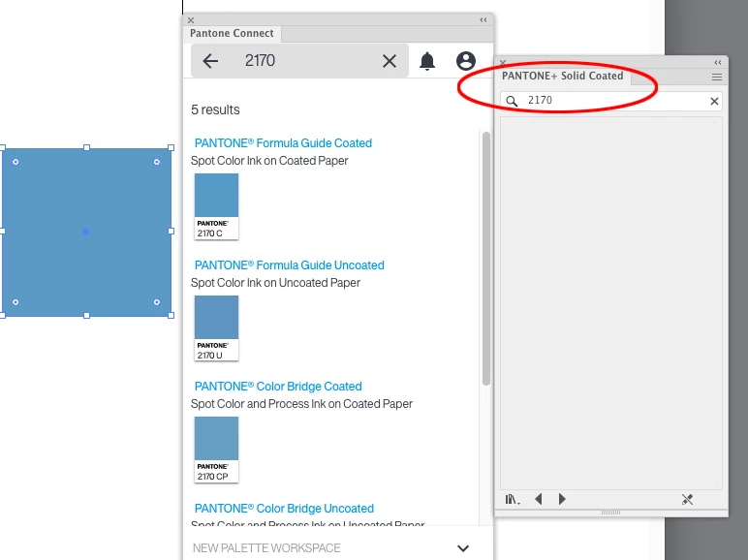
Task: Load the previous swatch library
Action: click(x=539, y=499)
